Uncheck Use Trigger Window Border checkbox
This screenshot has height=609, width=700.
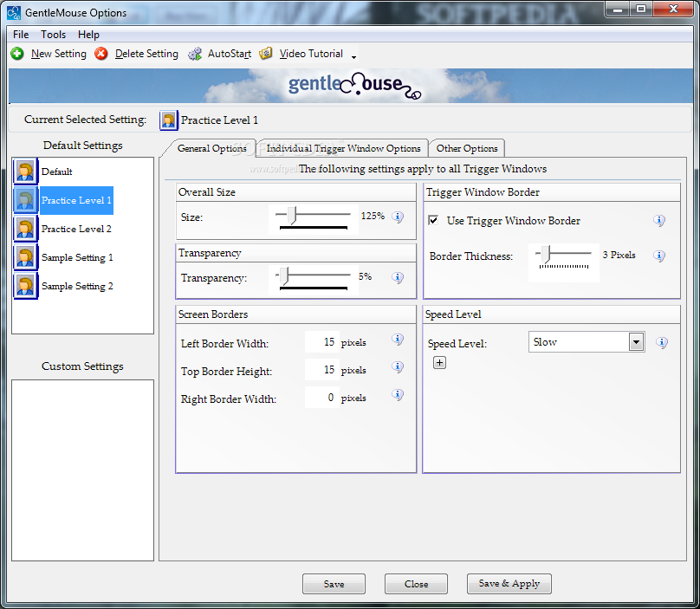[433, 220]
